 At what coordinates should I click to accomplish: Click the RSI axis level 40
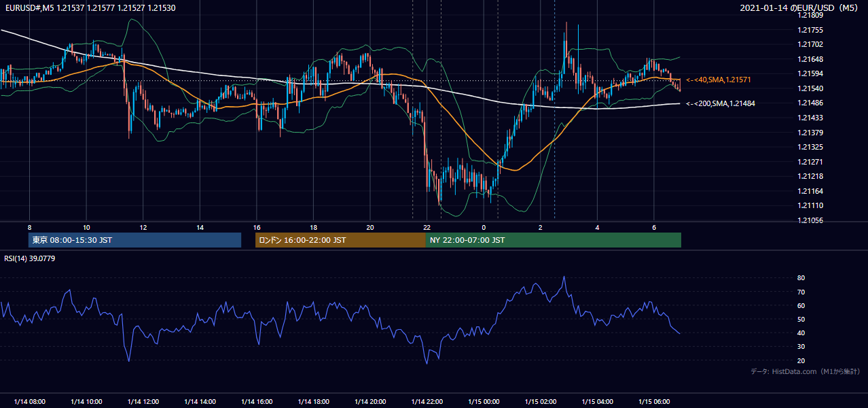pos(801,333)
